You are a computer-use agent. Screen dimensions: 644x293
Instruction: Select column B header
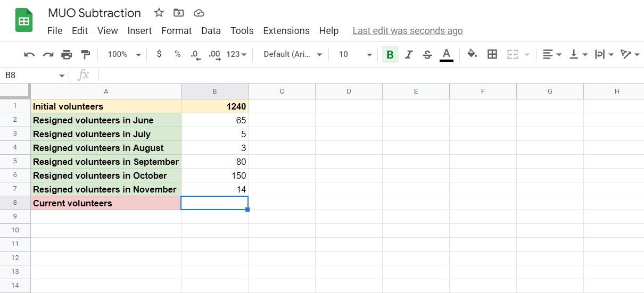pos(214,91)
